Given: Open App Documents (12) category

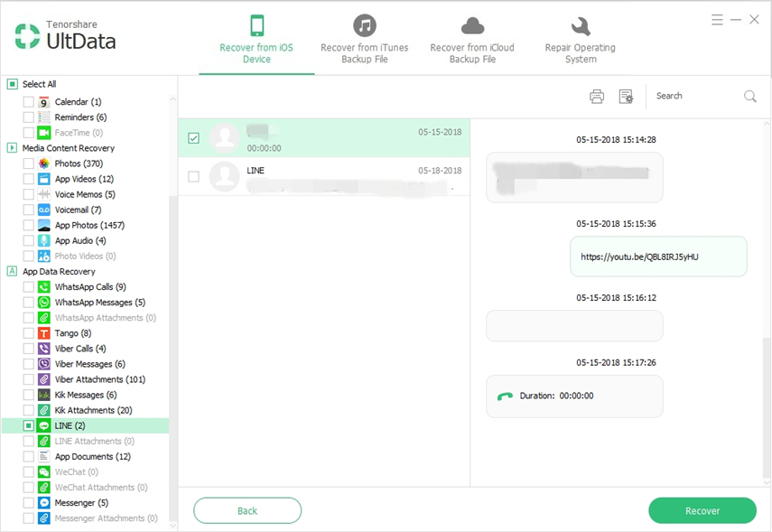Looking at the screenshot, I should pyautogui.click(x=93, y=457).
